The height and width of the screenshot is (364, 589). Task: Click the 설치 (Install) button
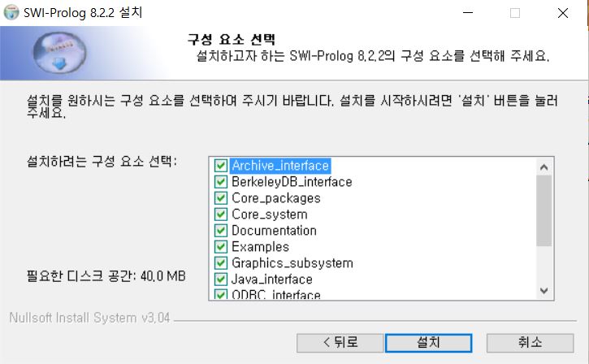(429, 343)
